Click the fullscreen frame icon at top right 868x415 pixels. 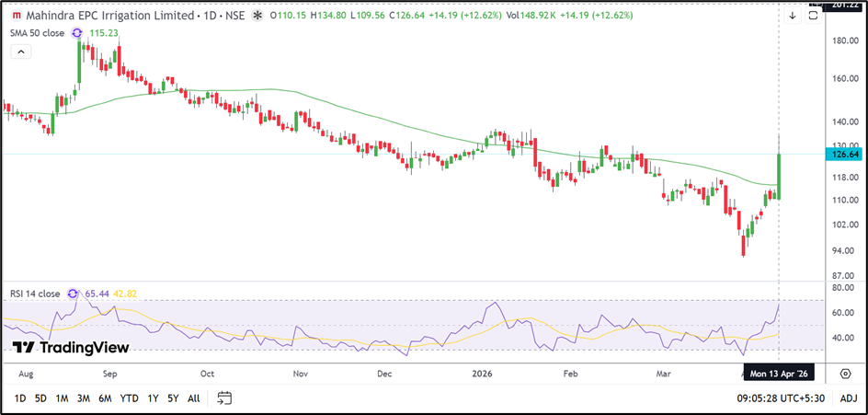(x=815, y=16)
